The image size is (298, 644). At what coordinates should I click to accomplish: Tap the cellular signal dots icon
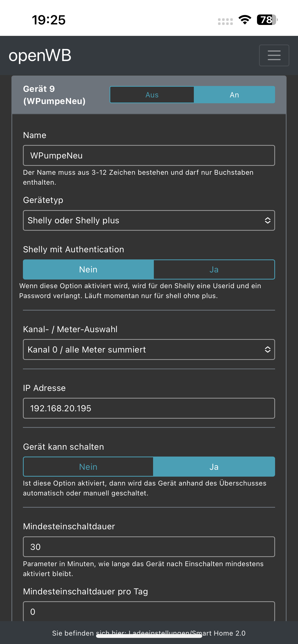click(x=225, y=22)
